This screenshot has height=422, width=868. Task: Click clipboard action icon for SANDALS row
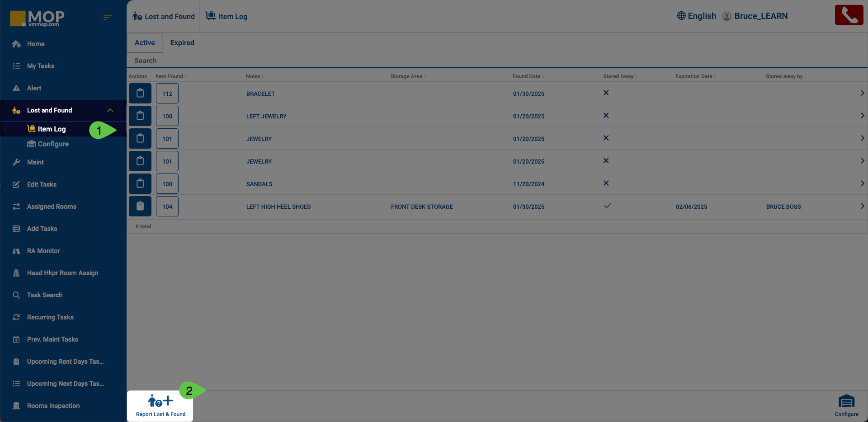(x=140, y=184)
